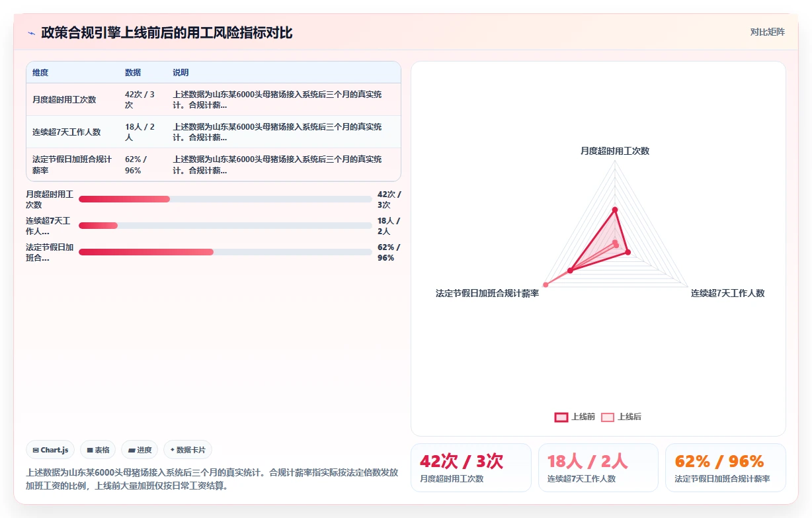Open the '18人 / 2人' data card

(x=598, y=468)
